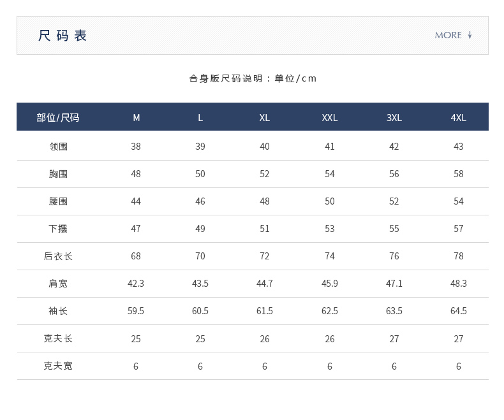This screenshot has height=420, width=504.
Task: Click 胸围 value 56 for size 3XL
Action: [394, 174]
